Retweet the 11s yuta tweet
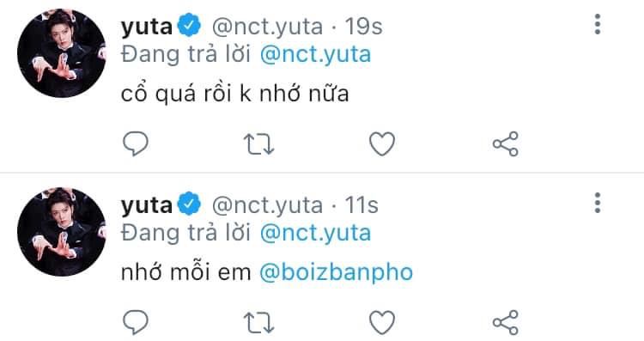The width and height of the screenshot is (644, 341). [258, 322]
